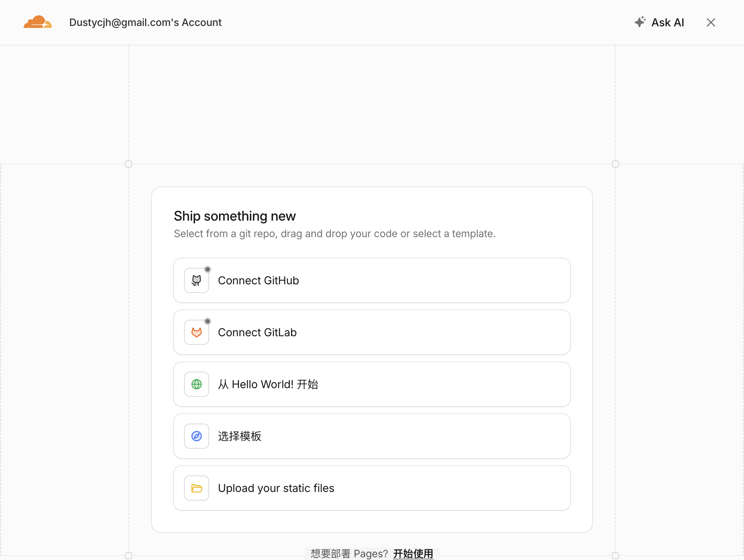Select Upload your static files
The width and height of the screenshot is (744, 560).
click(372, 488)
